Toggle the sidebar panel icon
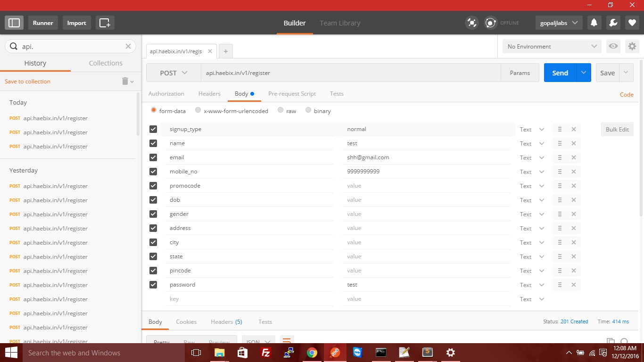The image size is (644, 362). point(14,23)
